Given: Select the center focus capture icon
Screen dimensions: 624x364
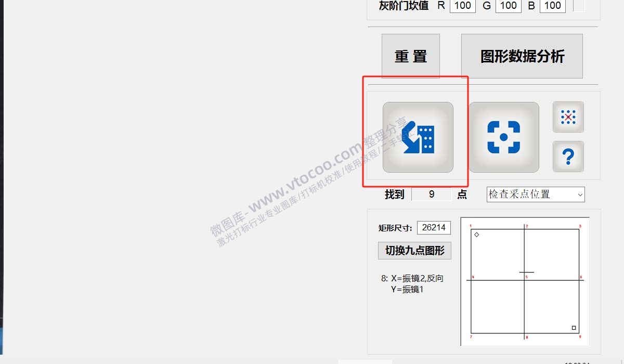Looking at the screenshot, I should tap(504, 137).
